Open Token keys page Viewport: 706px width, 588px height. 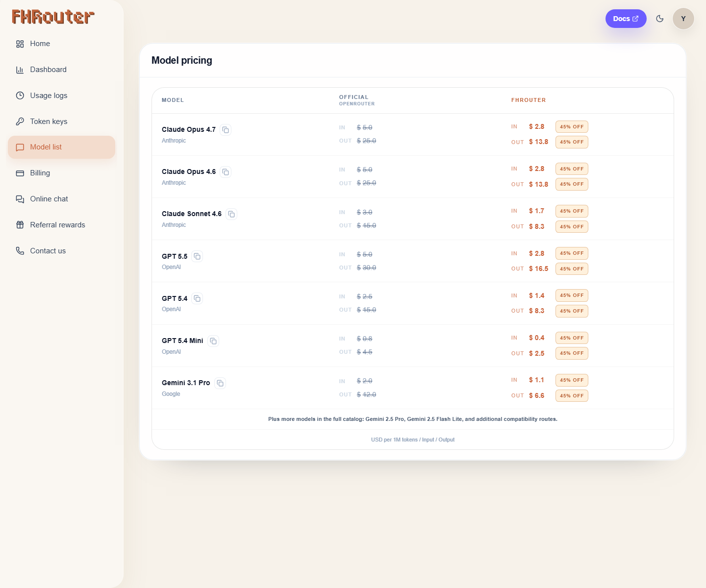pos(61,122)
